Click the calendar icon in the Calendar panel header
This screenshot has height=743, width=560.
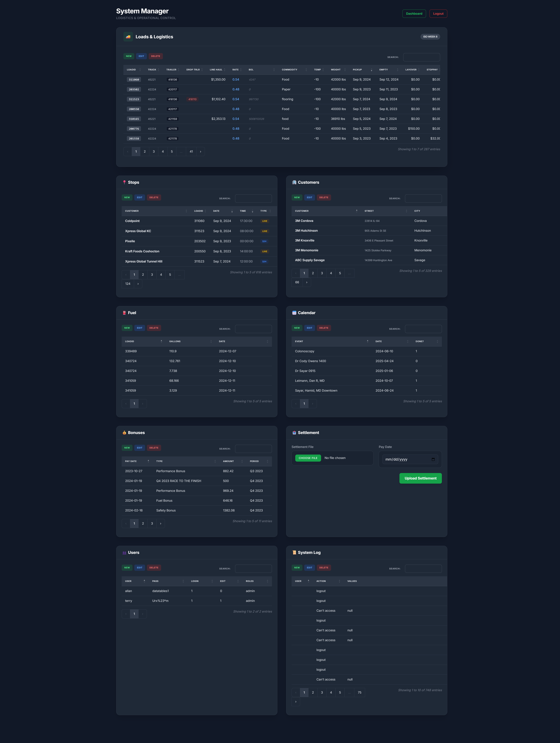point(294,313)
